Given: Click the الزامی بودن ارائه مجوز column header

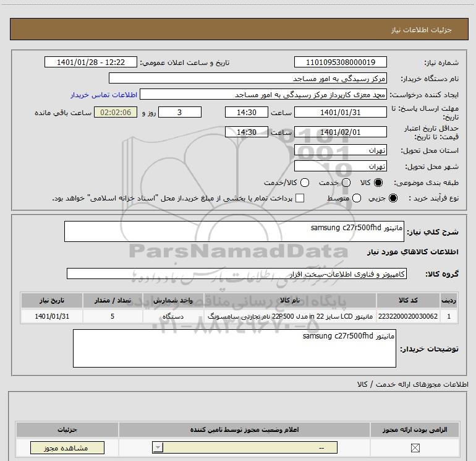Looking at the screenshot, I should coord(415,429).
